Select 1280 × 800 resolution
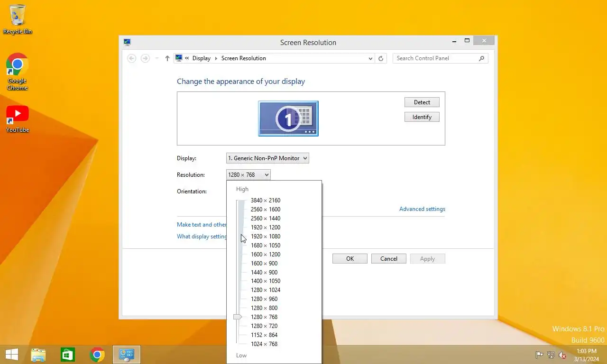This screenshot has height=364, width=607. pyautogui.click(x=264, y=308)
